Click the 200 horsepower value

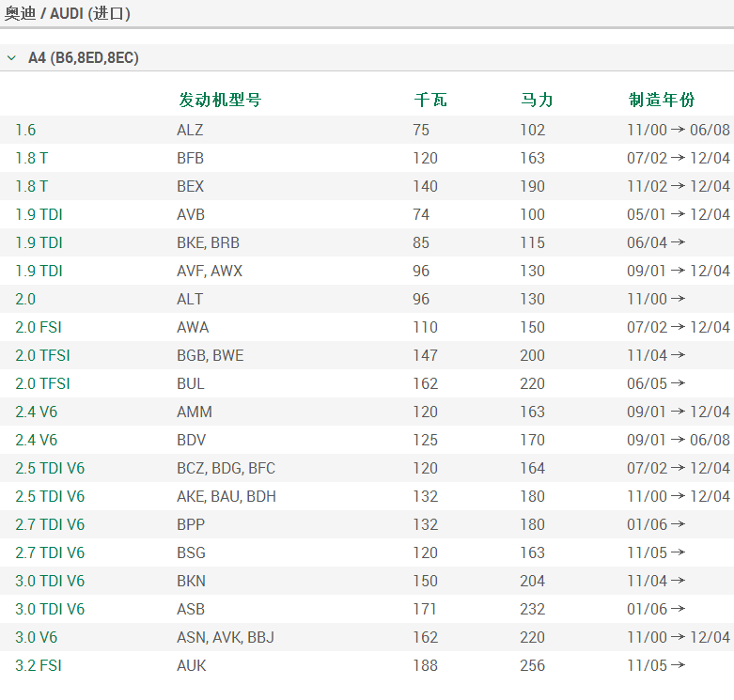point(533,355)
